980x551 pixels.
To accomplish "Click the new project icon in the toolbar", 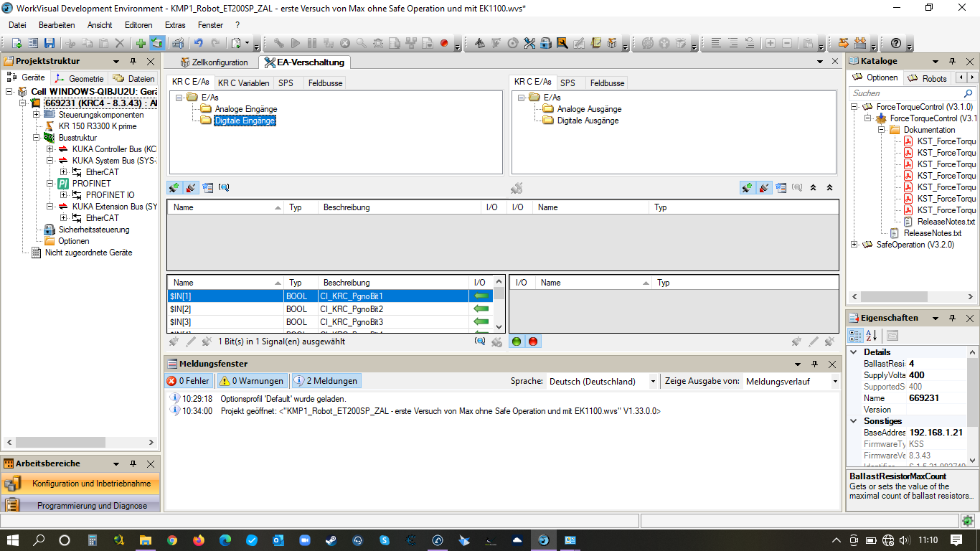I will point(16,43).
